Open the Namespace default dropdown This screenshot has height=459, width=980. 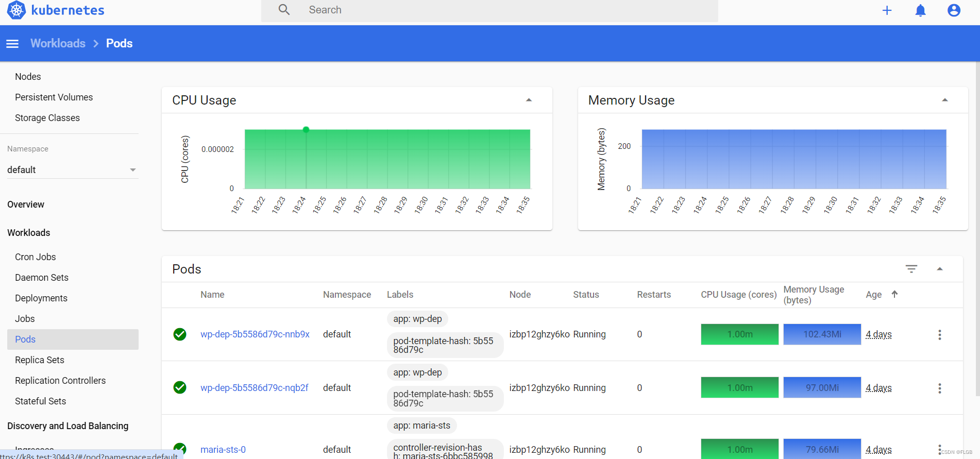click(x=73, y=170)
